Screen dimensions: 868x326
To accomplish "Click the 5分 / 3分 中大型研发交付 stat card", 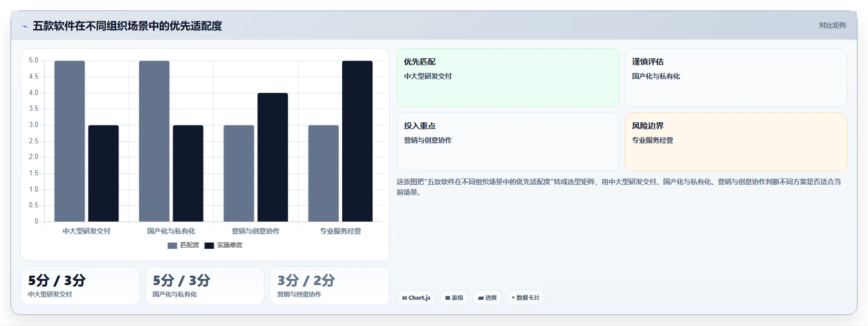I will pyautogui.click(x=80, y=286).
